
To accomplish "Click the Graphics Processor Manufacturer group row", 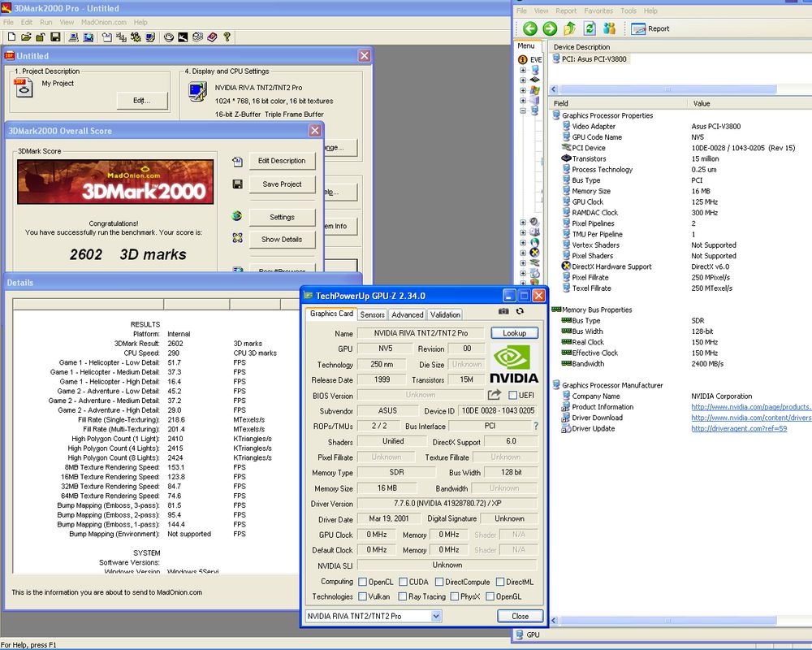I will 607,385.
